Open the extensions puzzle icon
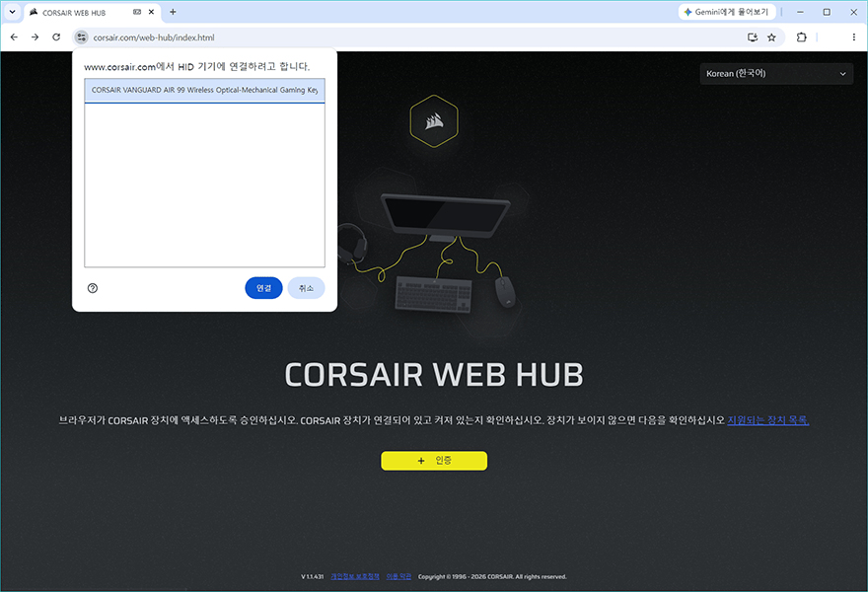The image size is (868, 592). click(801, 37)
